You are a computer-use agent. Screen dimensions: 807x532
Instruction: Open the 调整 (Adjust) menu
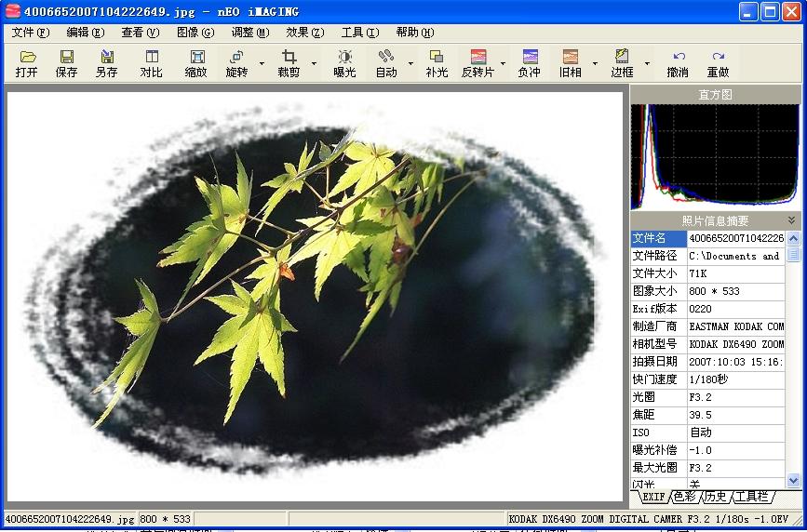click(249, 32)
